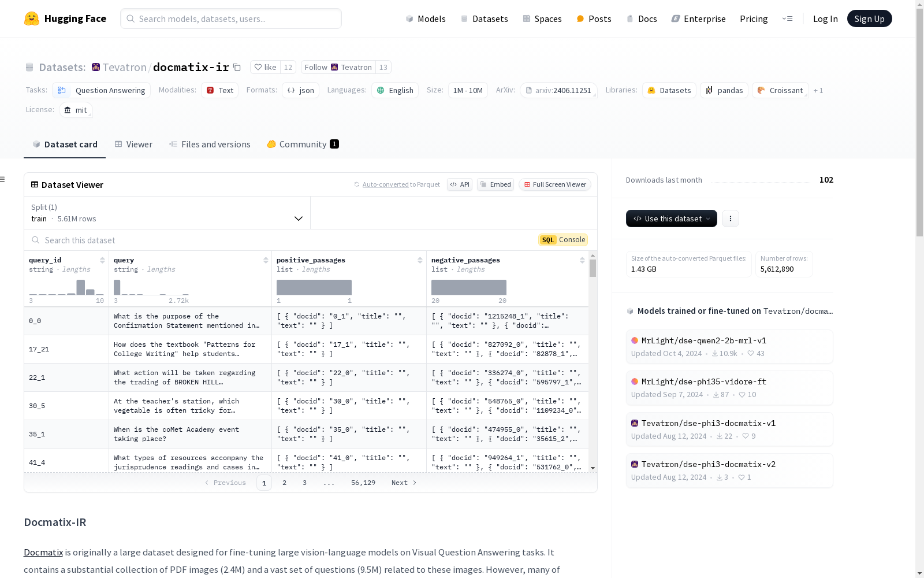924x578 pixels.
Task: Show the +1 more libraries
Action: click(818, 90)
